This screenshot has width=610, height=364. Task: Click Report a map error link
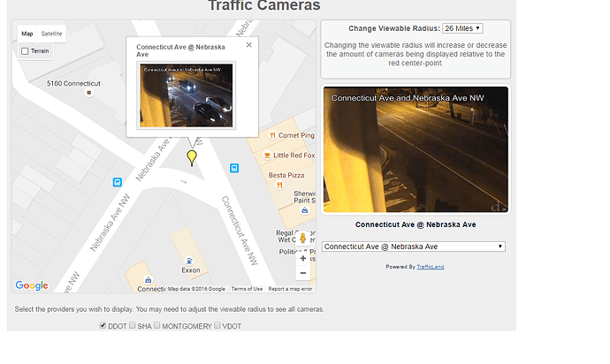290,289
